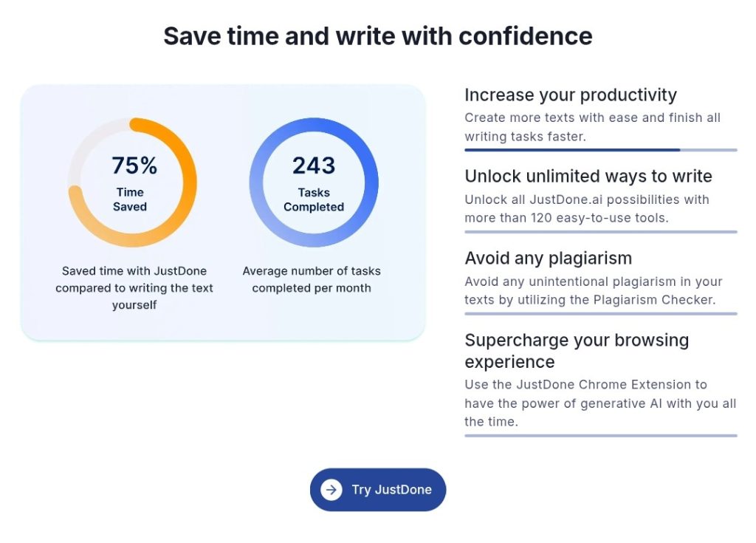Viewport: 756px width, 543px height.
Task: Click the "Use the JustDone Chrome Extension" description
Action: 599,403
